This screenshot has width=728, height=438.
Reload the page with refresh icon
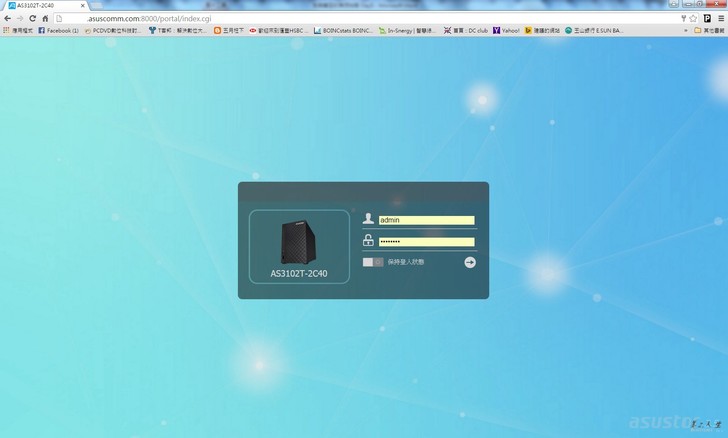pyautogui.click(x=32, y=19)
